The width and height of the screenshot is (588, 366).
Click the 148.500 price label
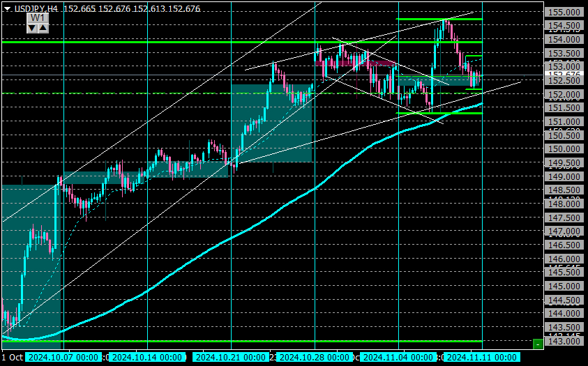pyautogui.click(x=564, y=190)
